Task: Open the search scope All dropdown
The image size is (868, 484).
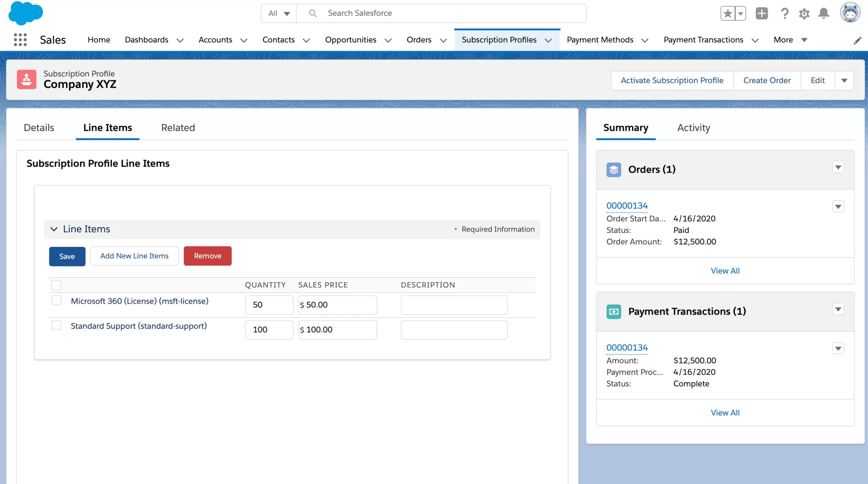Action: [x=279, y=13]
